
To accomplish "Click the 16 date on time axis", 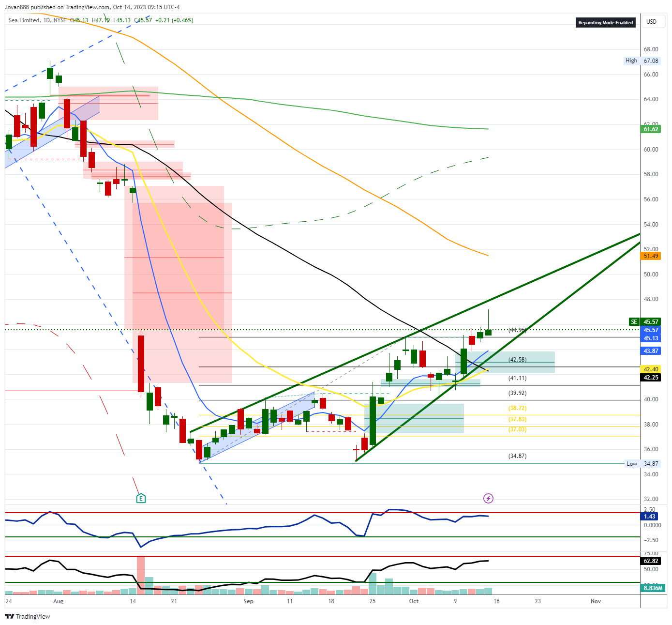I will coord(496,601).
